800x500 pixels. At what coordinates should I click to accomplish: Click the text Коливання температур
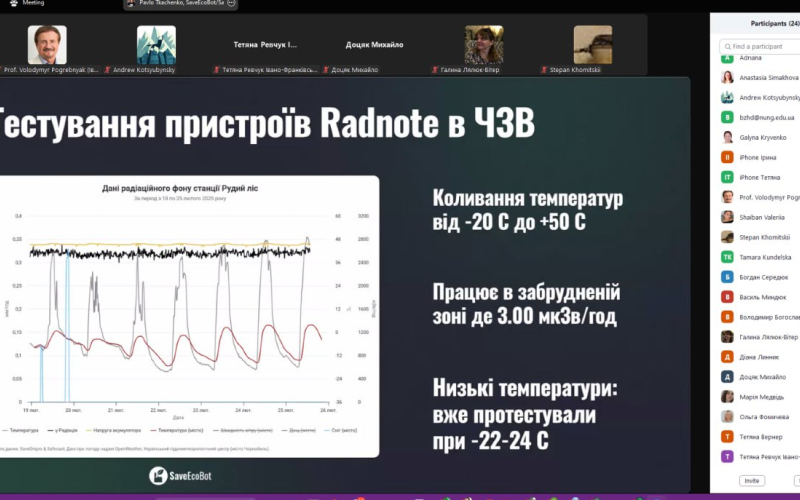(528, 198)
